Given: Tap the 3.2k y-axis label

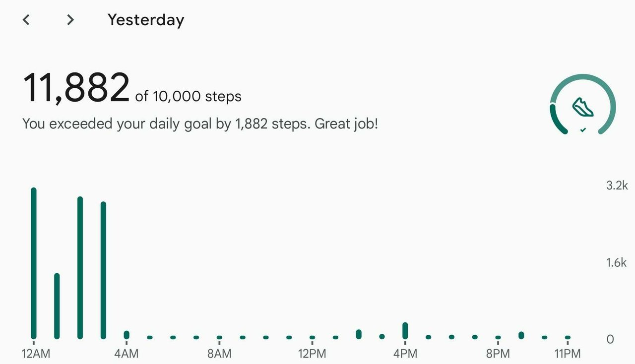Looking at the screenshot, I should tap(617, 186).
